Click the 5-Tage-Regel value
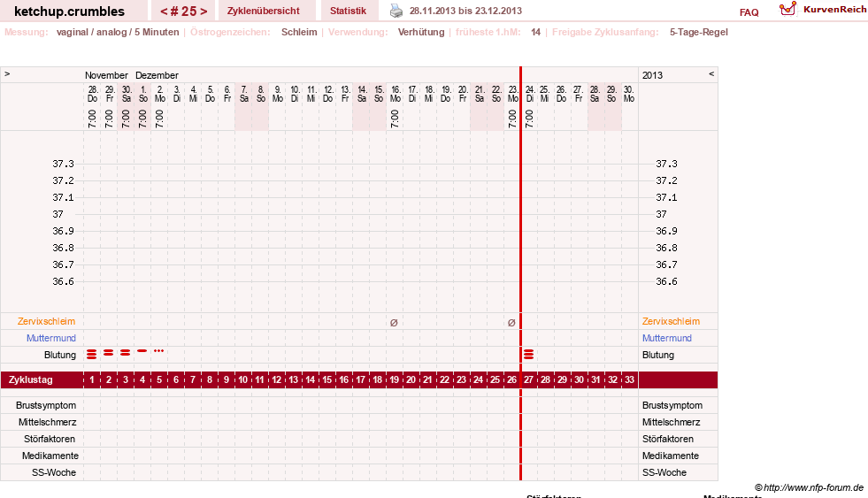This screenshot has width=868, height=498. click(x=699, y=32)
